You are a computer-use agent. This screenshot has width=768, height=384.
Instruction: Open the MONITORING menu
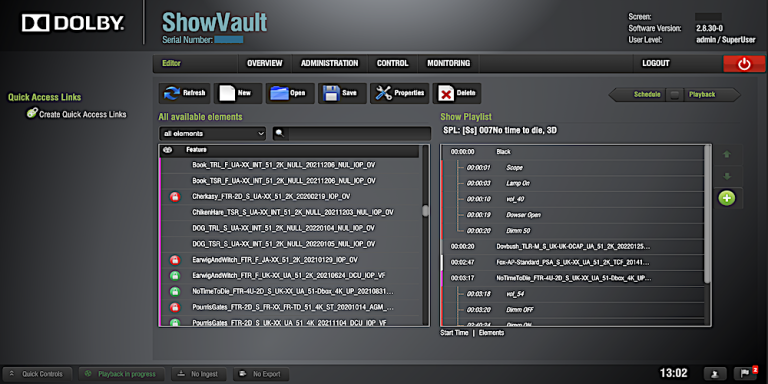coord(449,63)
